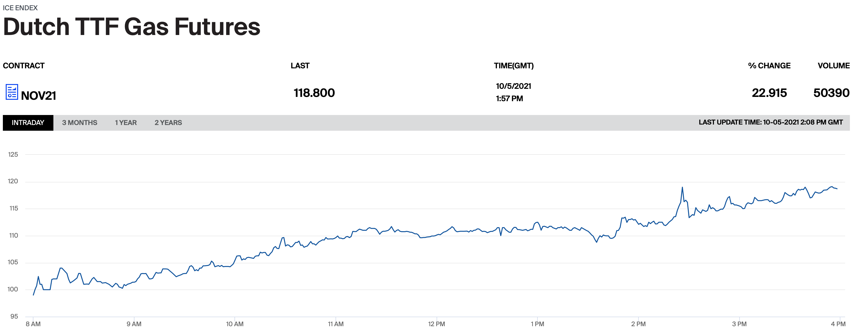Click the 11 AM x-axis label

pyautogui.click(x=336, y=324)
